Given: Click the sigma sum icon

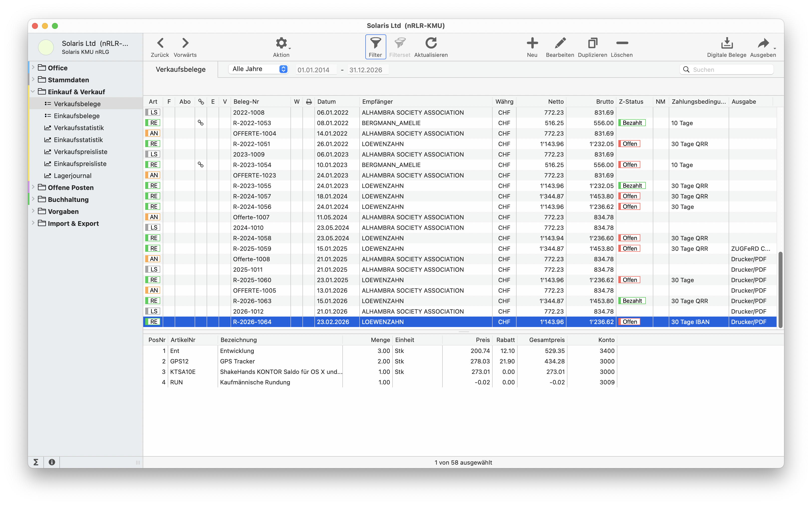Looking at the screenshot, I should click(36, 462).
